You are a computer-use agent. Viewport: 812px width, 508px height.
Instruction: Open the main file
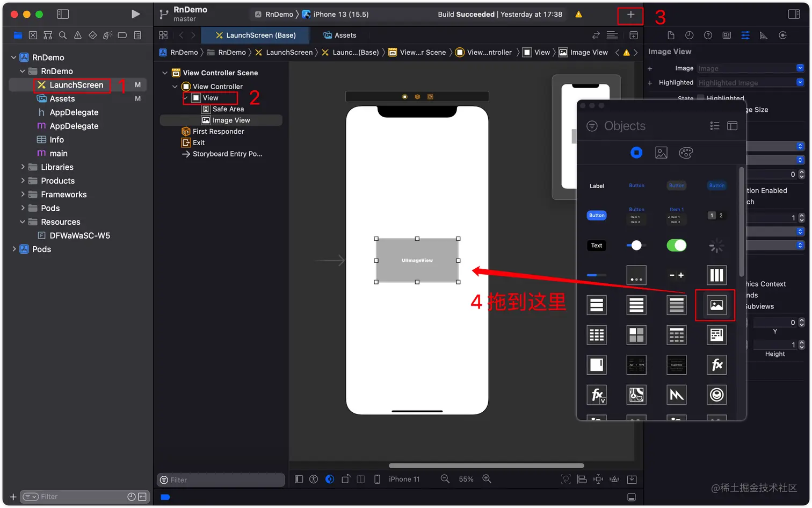(59, 154)
